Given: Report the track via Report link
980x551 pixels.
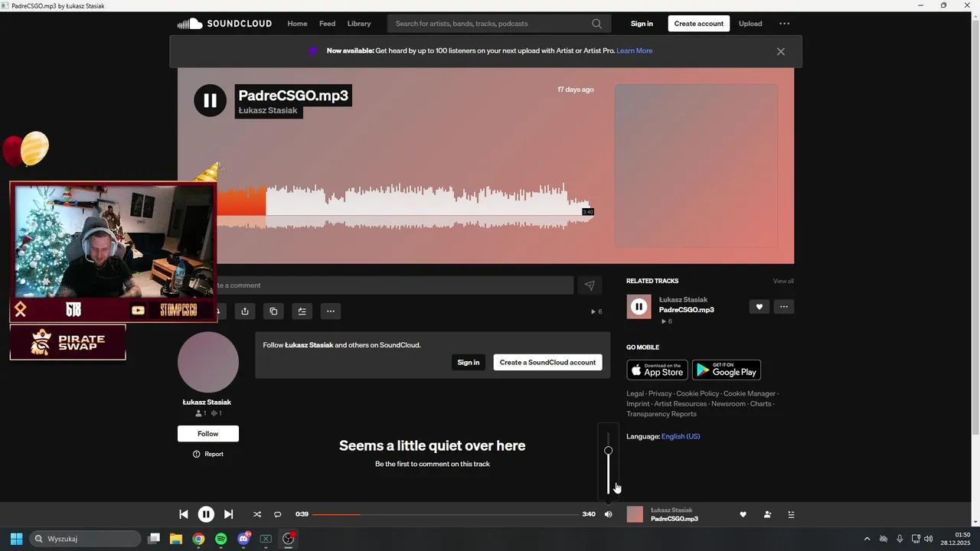Looking at the screenshot, I should tap(208, 455).
